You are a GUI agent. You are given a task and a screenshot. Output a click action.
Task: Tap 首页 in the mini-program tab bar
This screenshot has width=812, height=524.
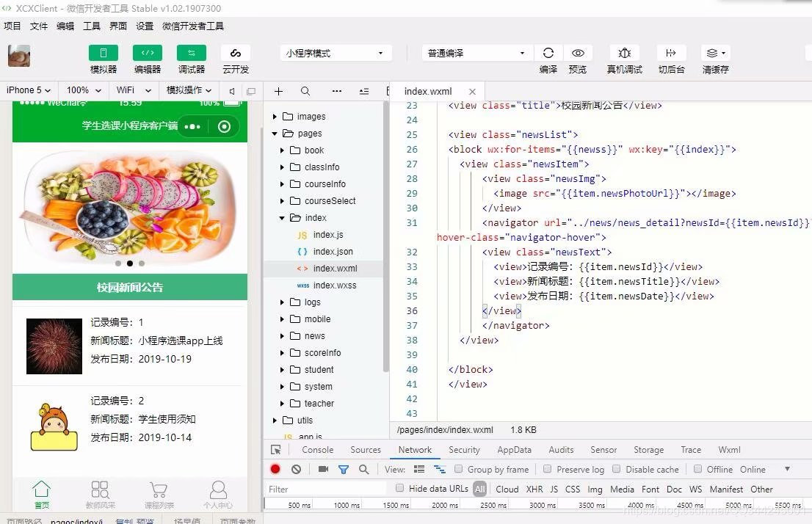[x=42, y=492]
